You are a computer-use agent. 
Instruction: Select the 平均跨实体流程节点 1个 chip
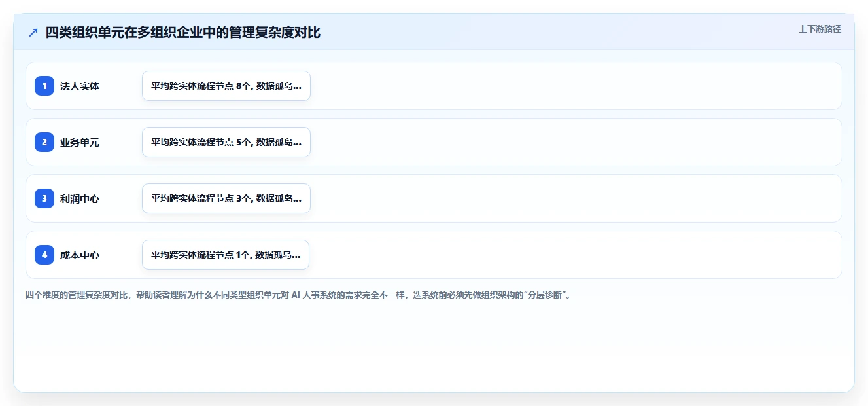(226, 255)
